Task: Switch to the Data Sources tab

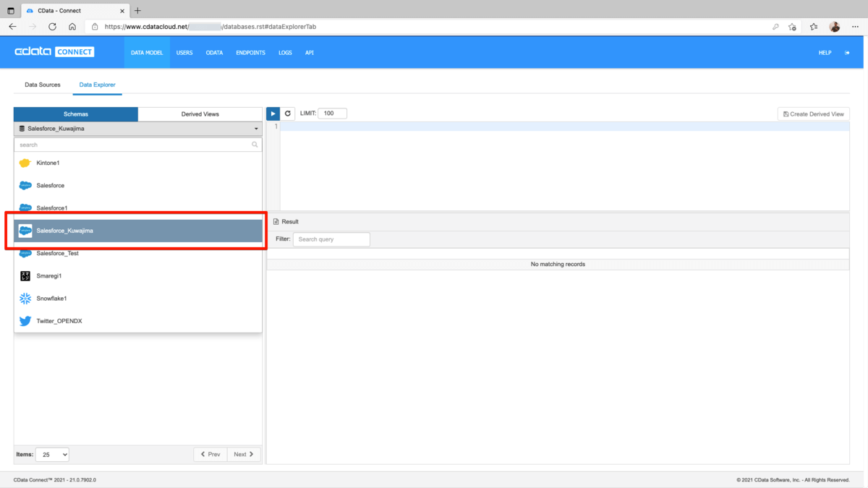Action: coord(43,85)
